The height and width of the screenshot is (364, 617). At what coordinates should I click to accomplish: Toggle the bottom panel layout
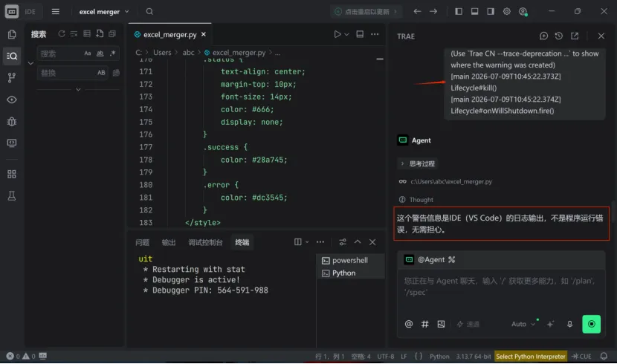[x=475, y=11]
